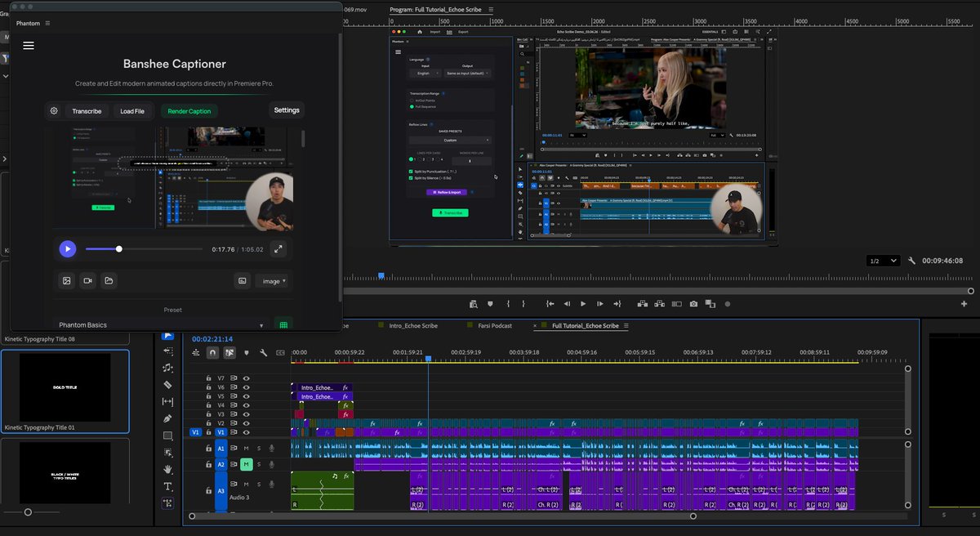Viewport: 980px width, 536px height.
Task: Click the Load File button
Action: pyautogui.click(x=132, y=110)
